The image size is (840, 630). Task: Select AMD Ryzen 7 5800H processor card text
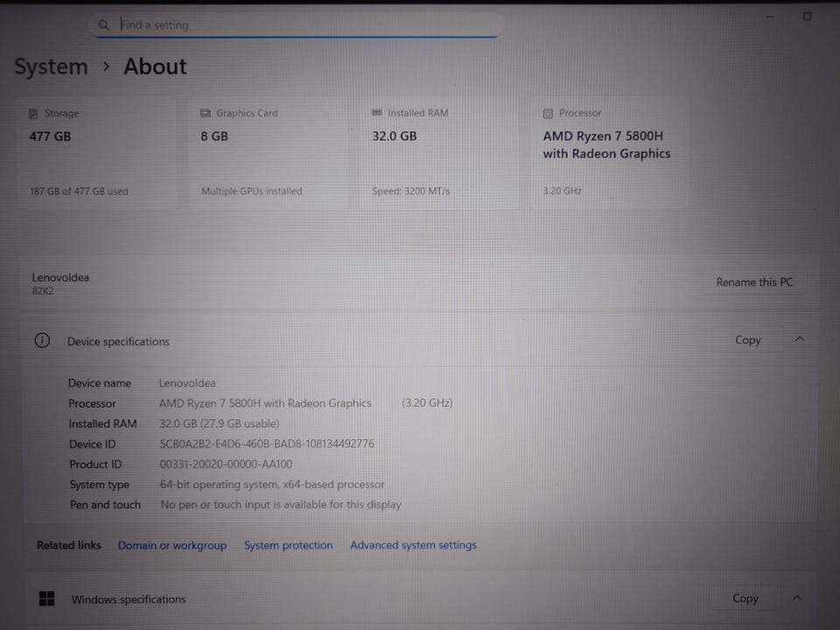tap(606, 144)
